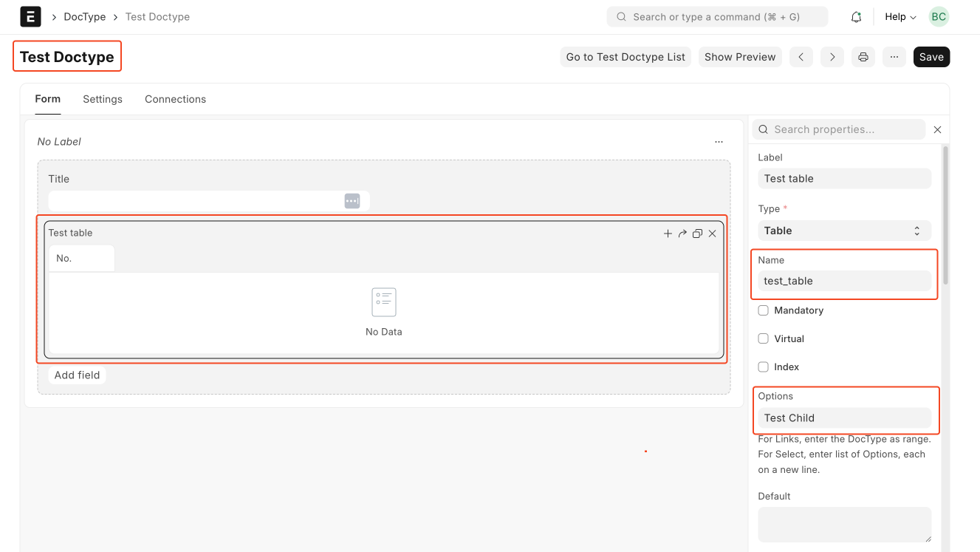The height and width of the screenshot is (552, 980).
Task: Click the Add field button
Action: click(77, 375)
